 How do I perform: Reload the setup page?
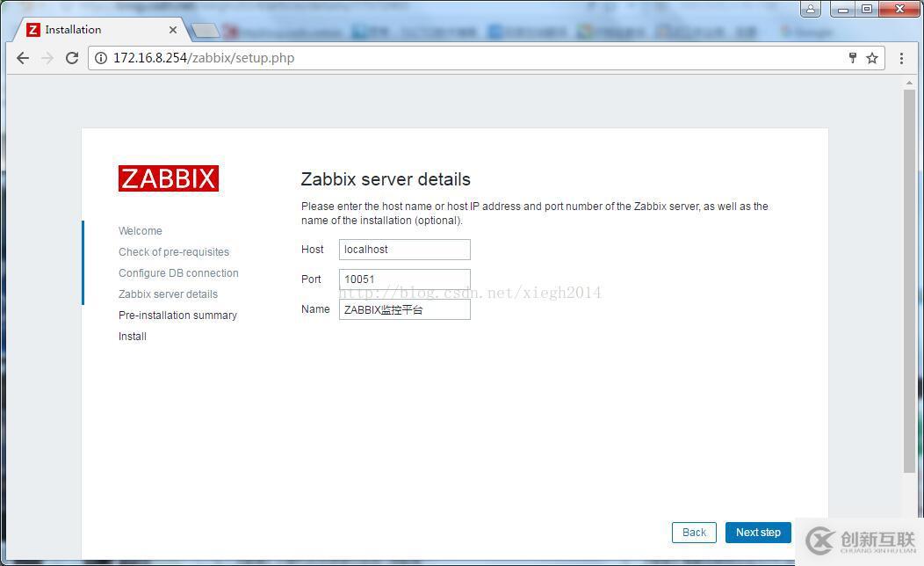tap(72, 58)
